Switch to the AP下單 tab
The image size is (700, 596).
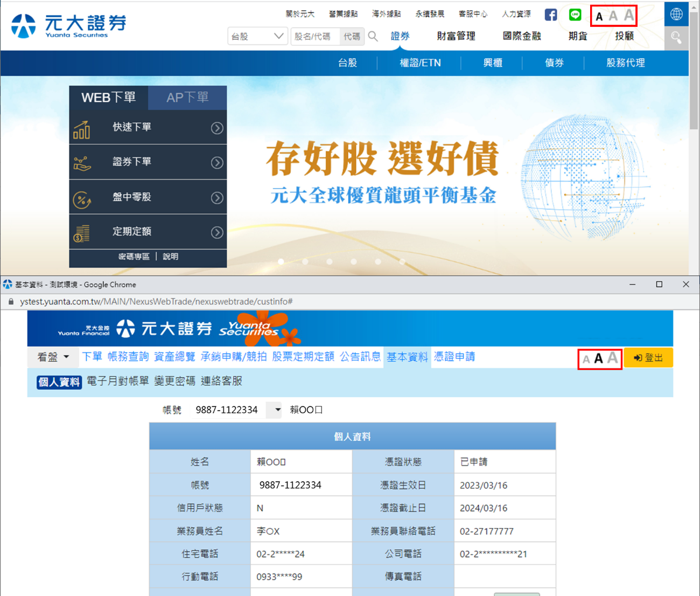coord(187,98)
